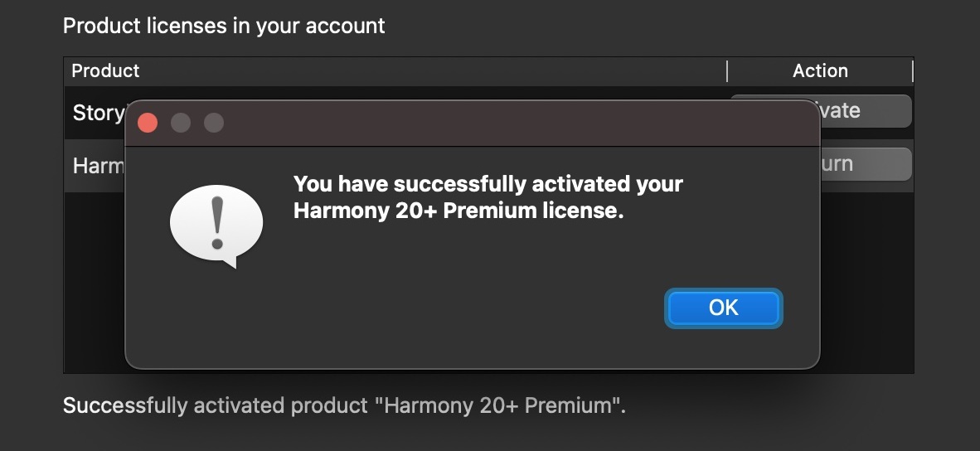Click divider between Product and Action headers

tap(727, 71)
